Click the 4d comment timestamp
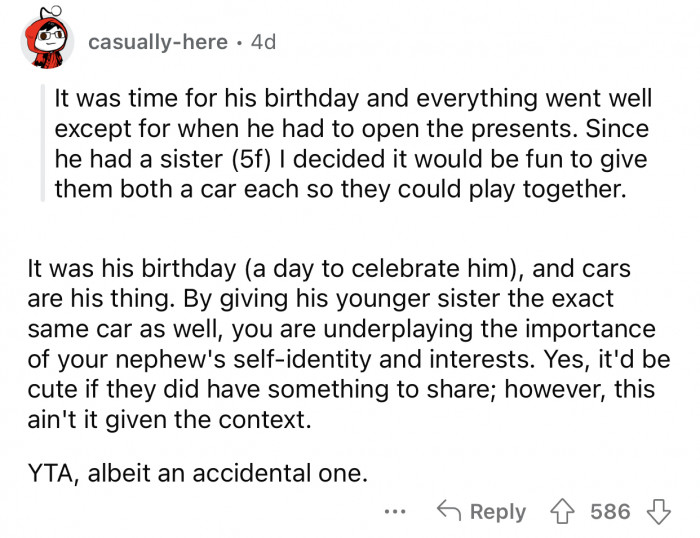700x538 pixels. 263,42
